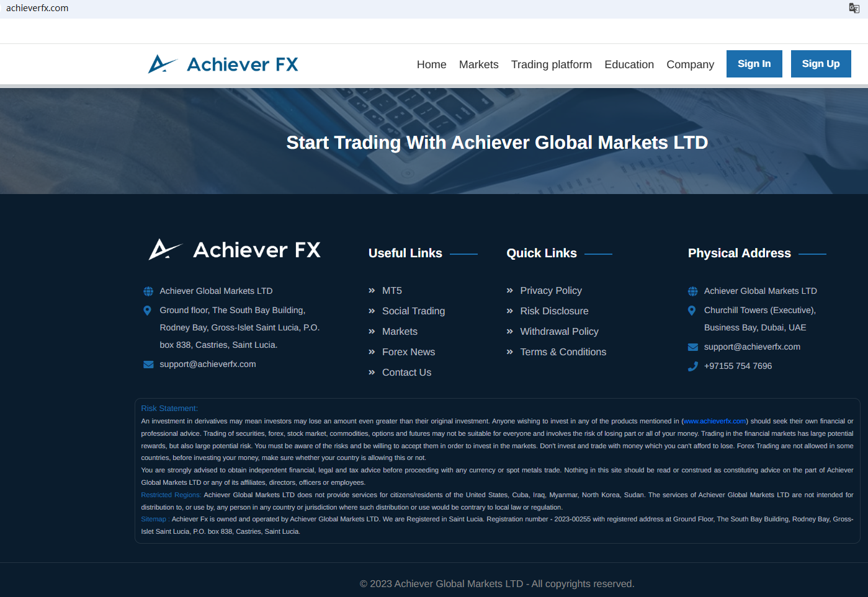Click support@achieverfx.com under Physical Address
Screen dimensions: 868x597
click(x=752, y=347)
